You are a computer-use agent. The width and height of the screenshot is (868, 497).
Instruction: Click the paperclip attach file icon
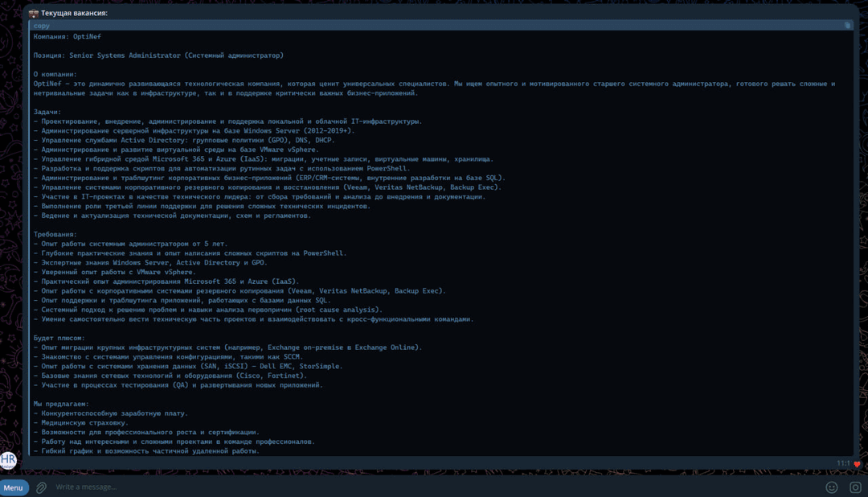[x=42, y=487]
